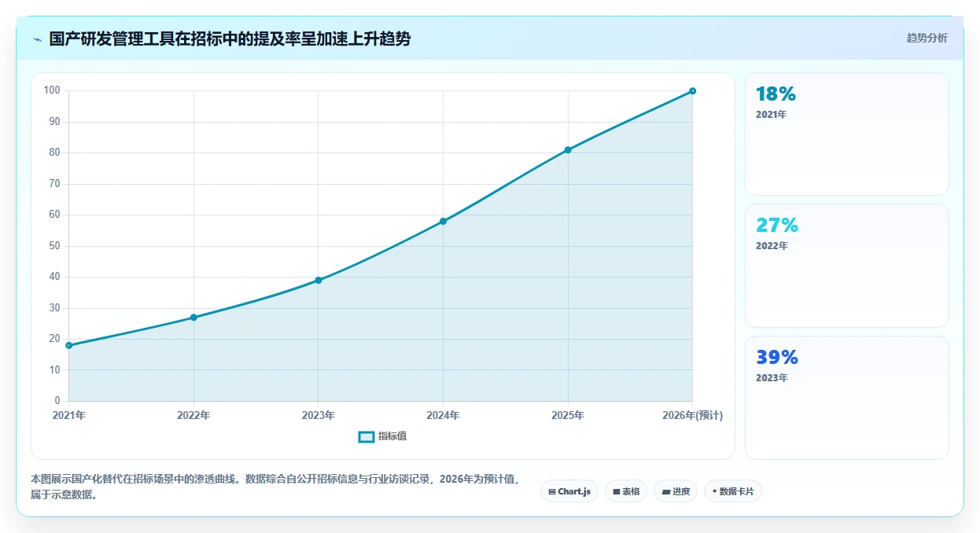Click the lightning icon beside the title
The width and height of the screenshot is (980, 533).
click(37, 39)
